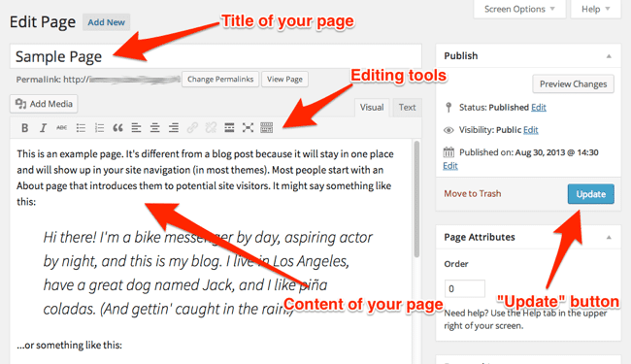Viewport: 631px width, 364px height.
Task: Click the 'Edit Page' heading
Action: coord(43,22)
